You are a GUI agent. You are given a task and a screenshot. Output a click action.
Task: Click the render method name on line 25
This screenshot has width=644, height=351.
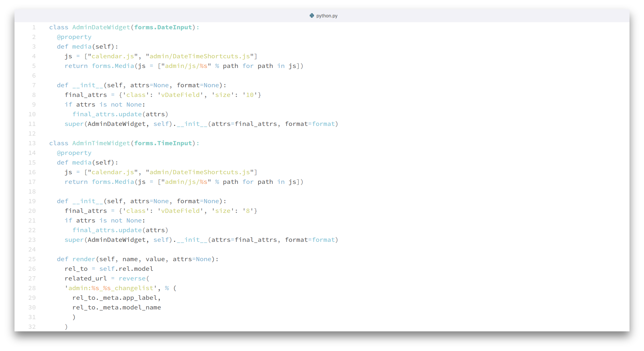[x=84, y=259]
